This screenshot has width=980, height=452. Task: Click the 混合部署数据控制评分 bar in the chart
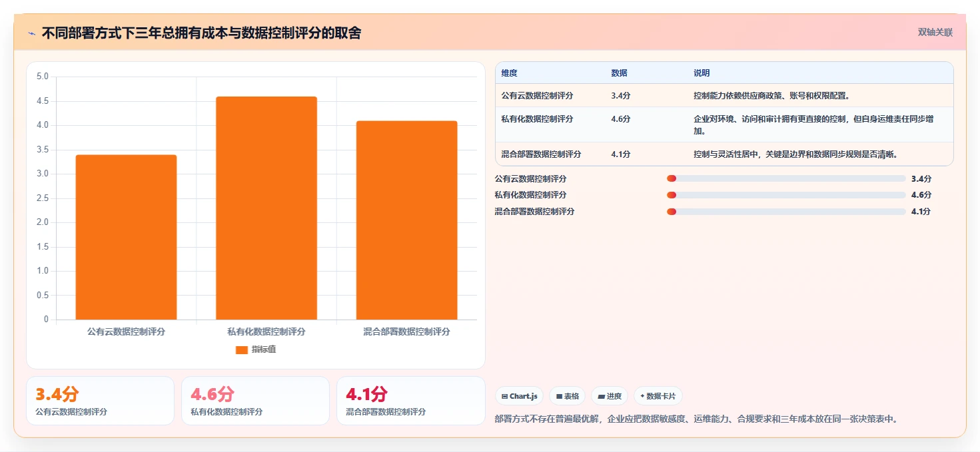point(406,220)
